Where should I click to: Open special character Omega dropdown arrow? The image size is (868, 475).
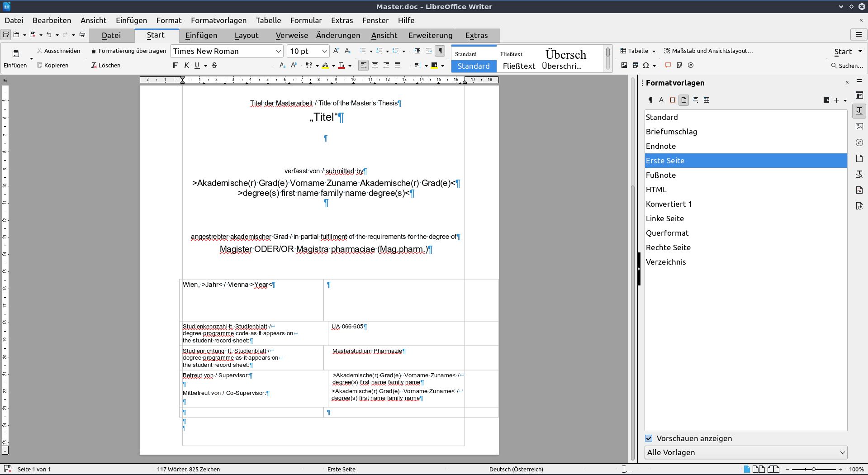(655, 66)
